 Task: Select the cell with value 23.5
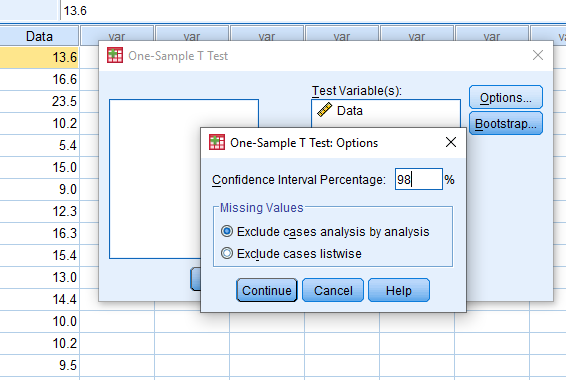(39, 101)
